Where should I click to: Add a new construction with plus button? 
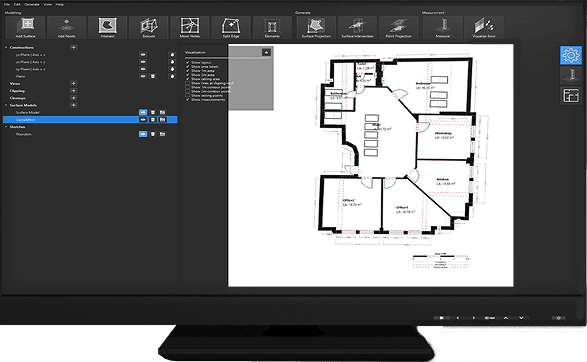73,48
